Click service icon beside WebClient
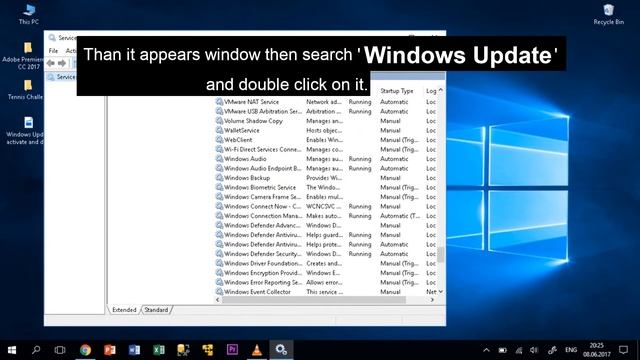This screenshot has height=360, width=640. [219, 140]
